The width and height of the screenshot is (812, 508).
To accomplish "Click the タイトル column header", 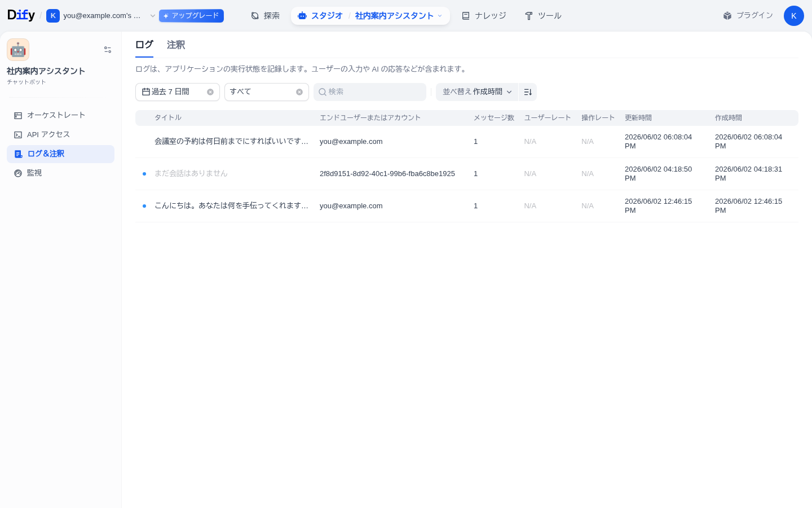I will (168, 118).
